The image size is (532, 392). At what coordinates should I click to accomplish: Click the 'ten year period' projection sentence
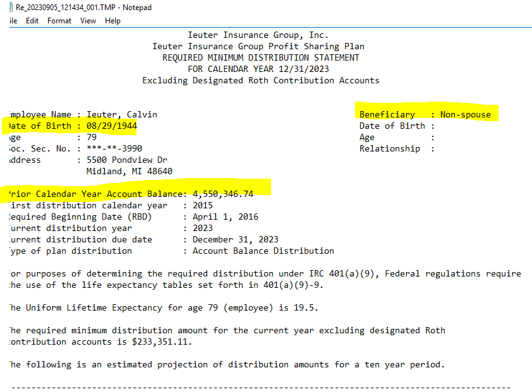tap(227, 364)
